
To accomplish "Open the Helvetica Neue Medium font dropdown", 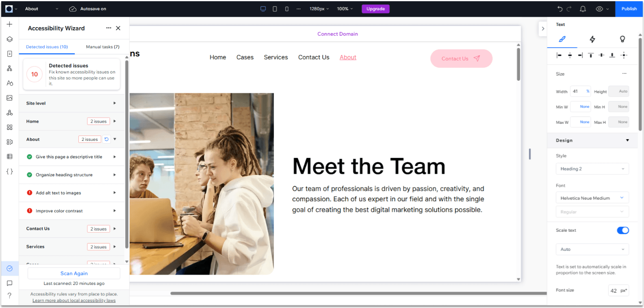I will tap(592, 198).
